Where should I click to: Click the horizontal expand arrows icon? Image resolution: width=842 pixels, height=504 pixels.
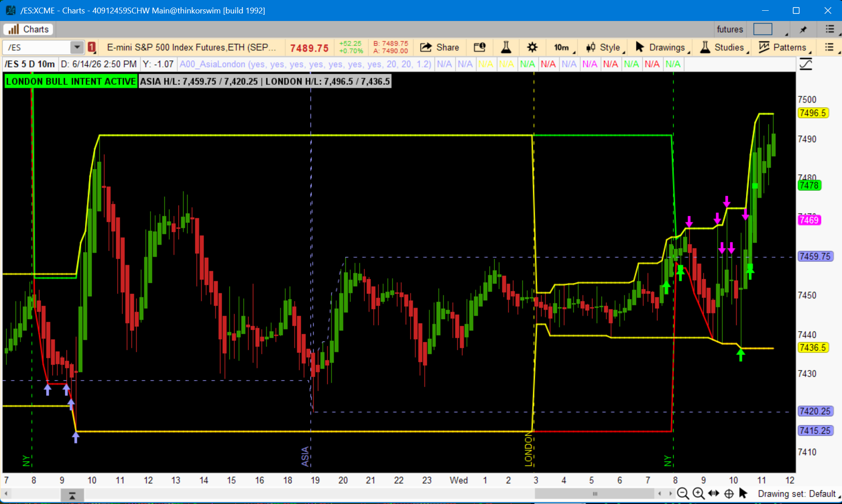coord(714,494)
